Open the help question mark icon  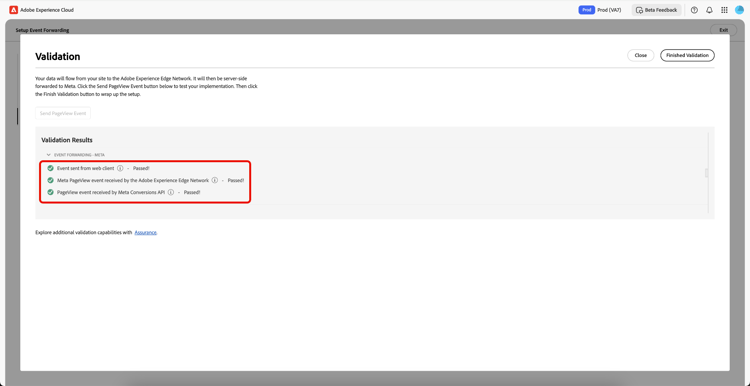(x=694, y=10)
